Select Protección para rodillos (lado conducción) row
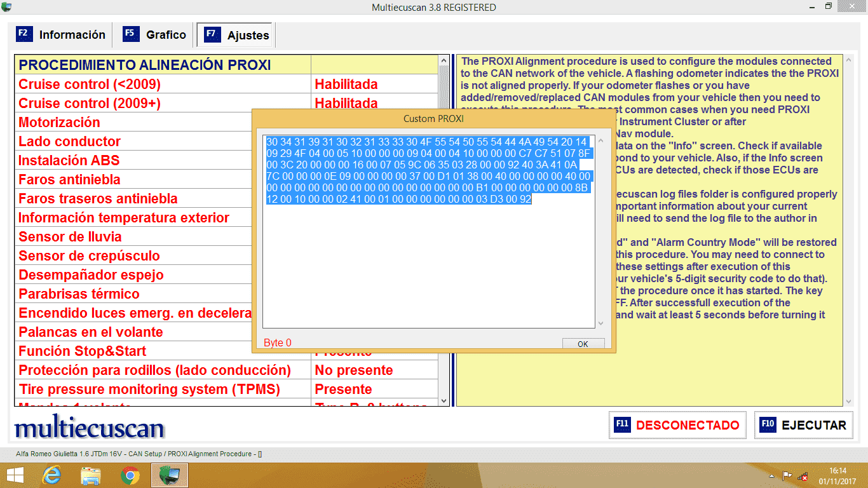 point(227,370)
